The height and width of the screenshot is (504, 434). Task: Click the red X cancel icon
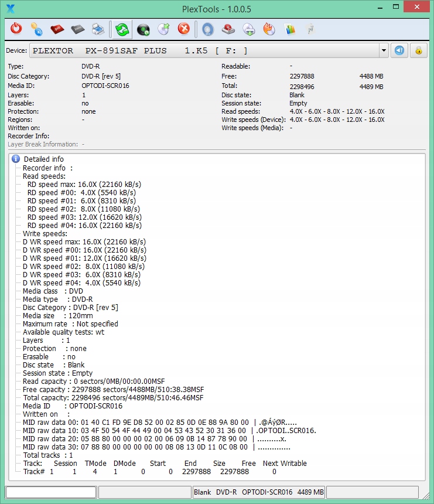pos(184,29)
